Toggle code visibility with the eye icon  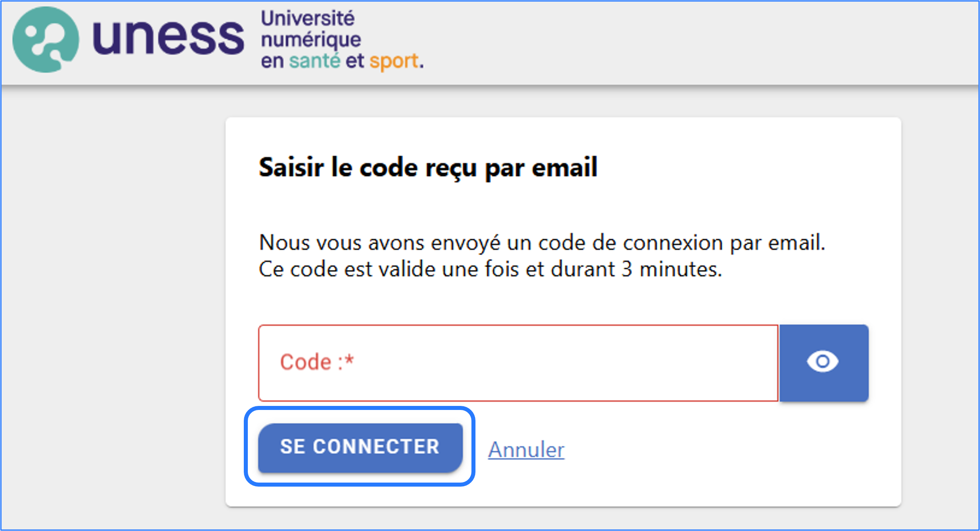point(824,363)
